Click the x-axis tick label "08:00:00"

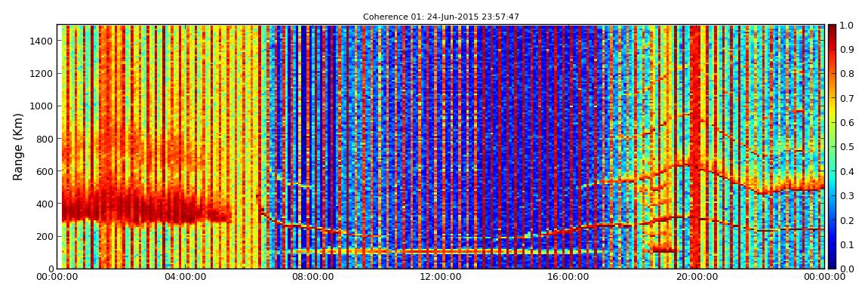(x=314, y=277)
